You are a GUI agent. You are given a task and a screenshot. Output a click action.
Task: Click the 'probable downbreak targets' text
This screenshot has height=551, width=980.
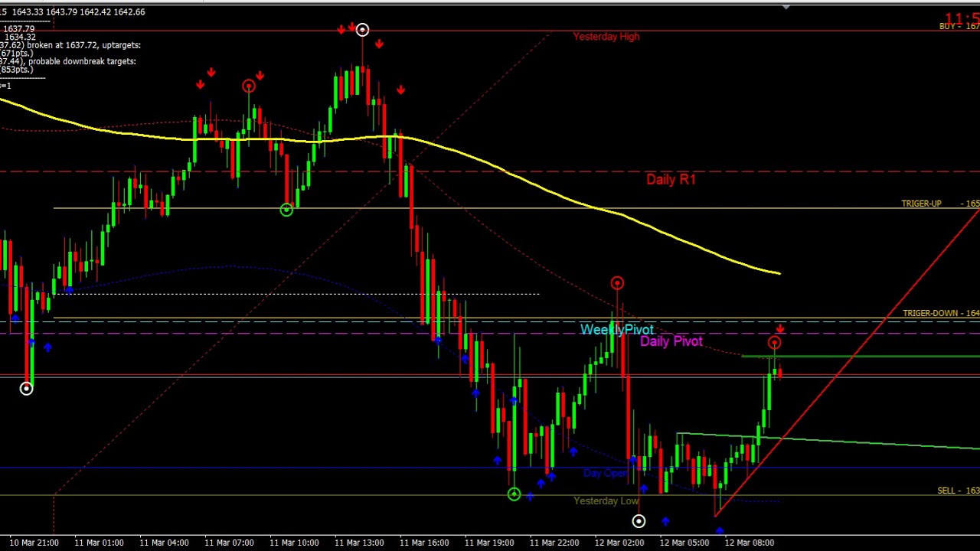(82, 61)
